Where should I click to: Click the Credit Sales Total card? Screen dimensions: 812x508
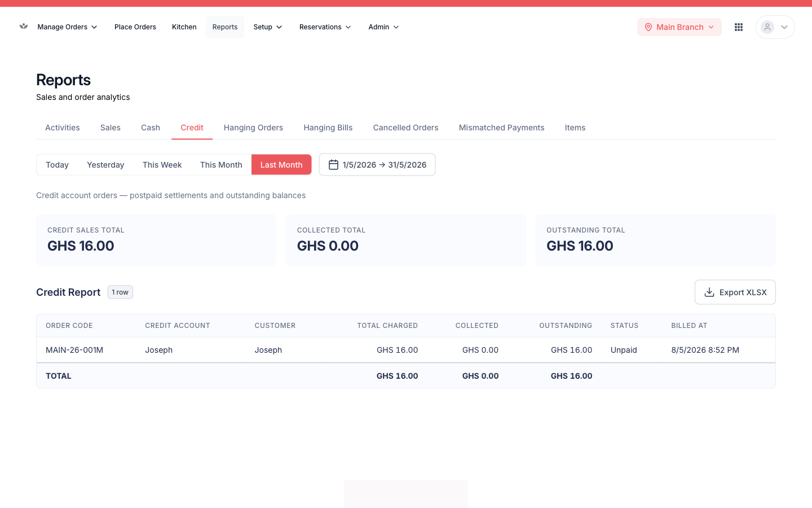pyautogui.click(x=156, y=240)
